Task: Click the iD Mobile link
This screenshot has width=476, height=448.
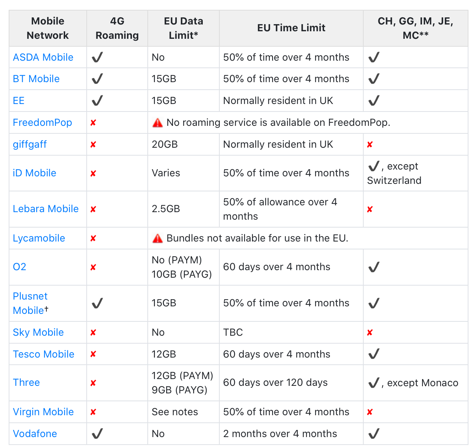Action: (x=34, y=173)
